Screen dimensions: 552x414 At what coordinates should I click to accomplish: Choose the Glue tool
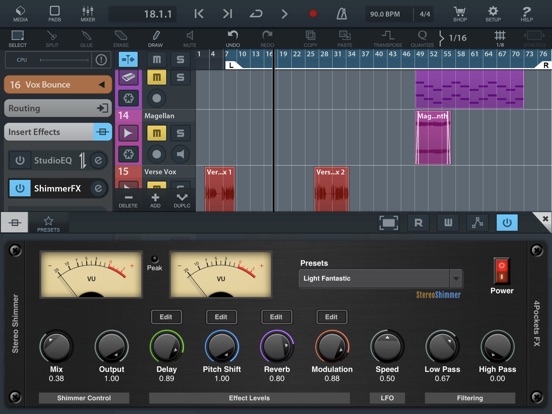tap(86, 39)
